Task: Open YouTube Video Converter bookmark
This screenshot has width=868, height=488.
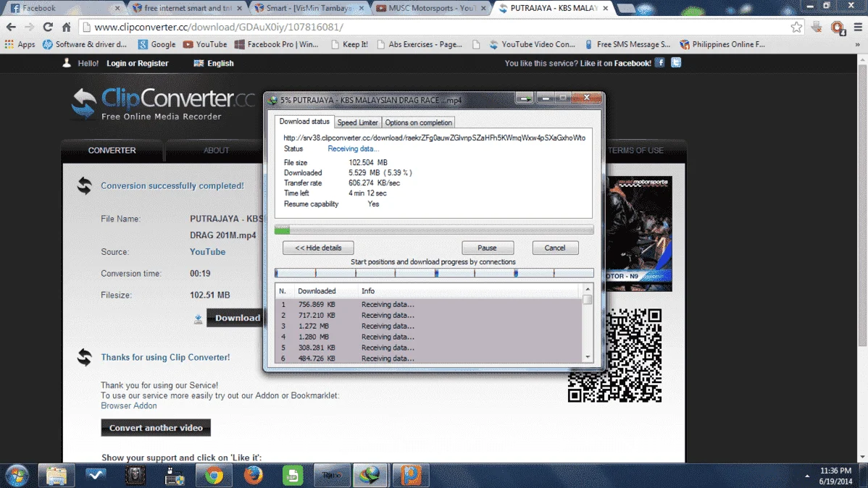Action: tap(532, 44)
